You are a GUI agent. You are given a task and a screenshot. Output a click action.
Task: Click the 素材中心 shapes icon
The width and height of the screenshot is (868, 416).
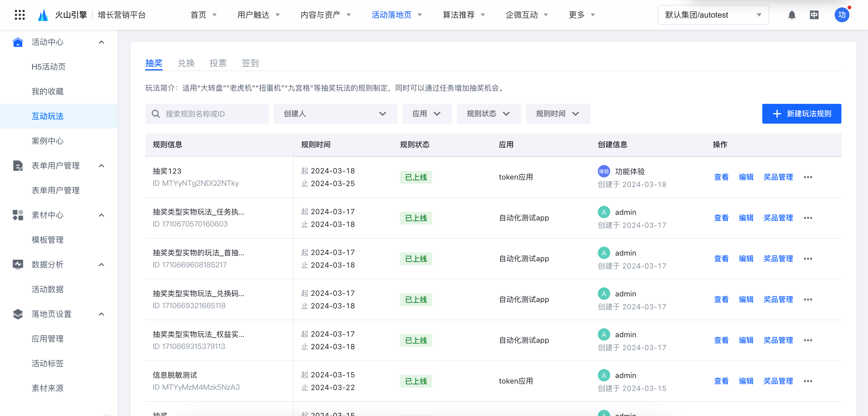click(x=18, y=215)
